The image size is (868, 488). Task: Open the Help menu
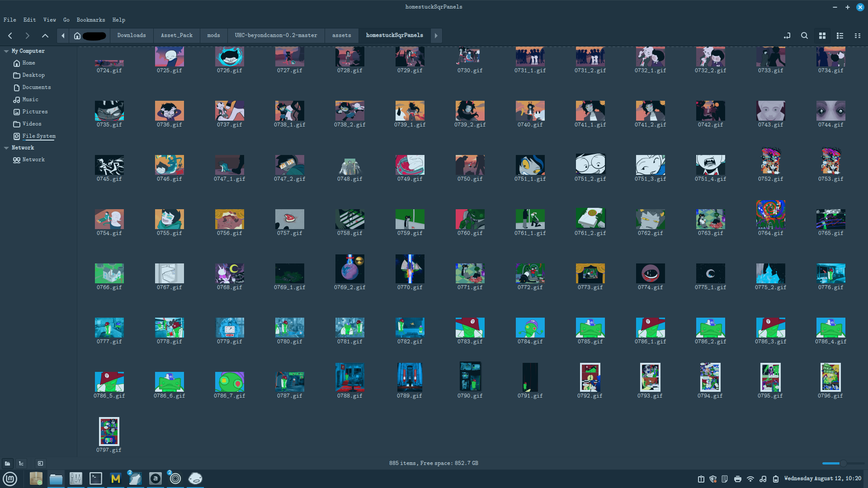click(x=119, y=20)
